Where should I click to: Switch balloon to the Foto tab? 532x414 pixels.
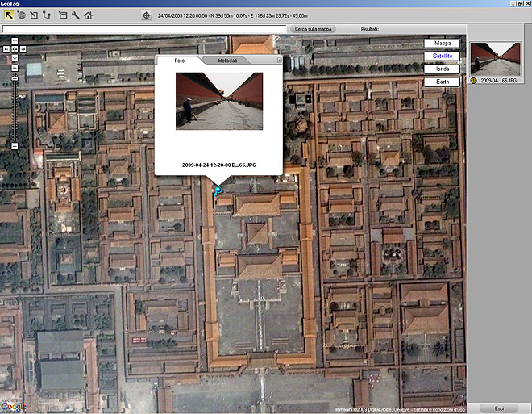click(180, 61)
